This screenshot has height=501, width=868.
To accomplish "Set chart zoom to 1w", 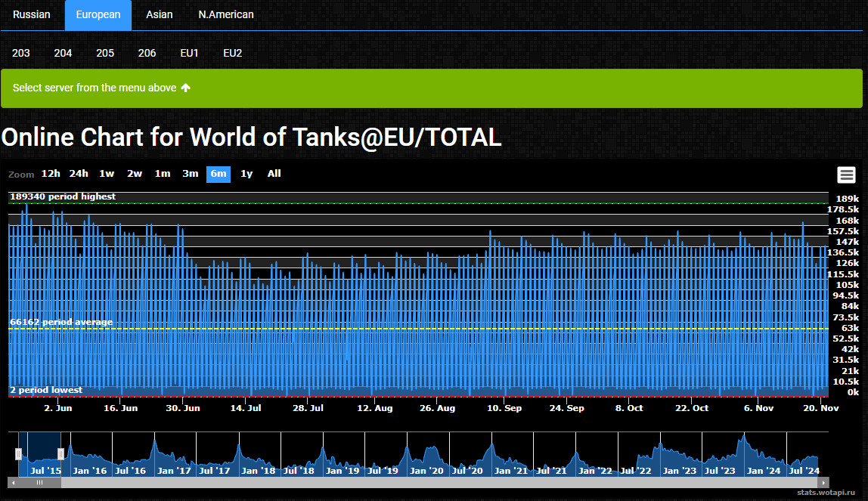I will tap(107, 174).
